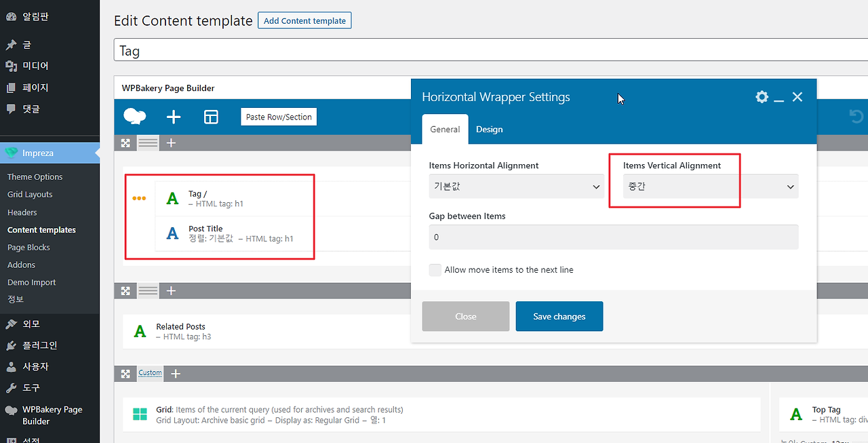
Task: Click the Close button in modal
Action: coord(466,316)
